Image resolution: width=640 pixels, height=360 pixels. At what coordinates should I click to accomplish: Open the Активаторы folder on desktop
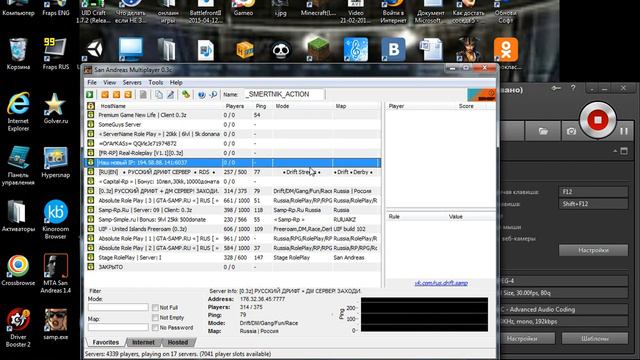pos(18,216)
